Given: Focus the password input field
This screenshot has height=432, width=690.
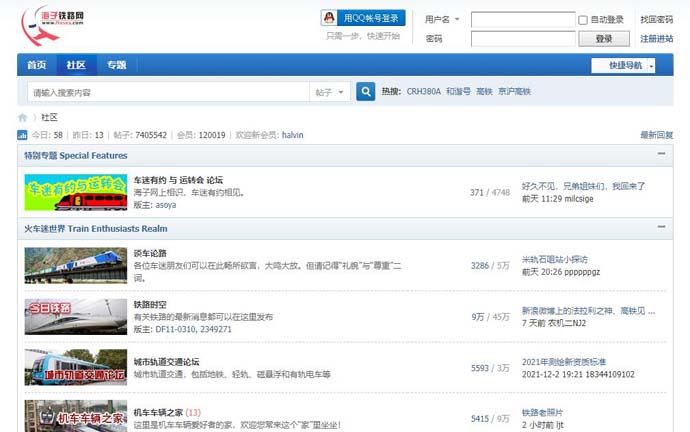Looking at the screenshot, I should [523, 39].
